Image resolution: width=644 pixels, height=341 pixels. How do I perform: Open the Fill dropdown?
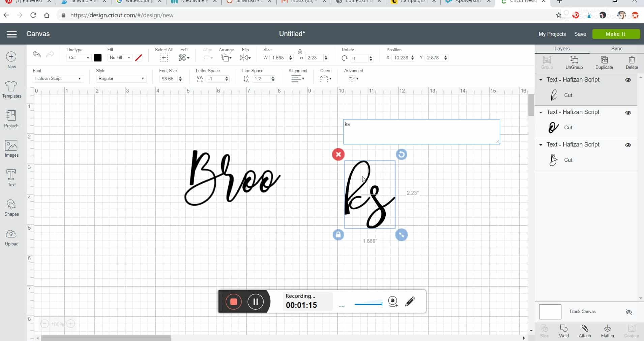pos(120,58)
